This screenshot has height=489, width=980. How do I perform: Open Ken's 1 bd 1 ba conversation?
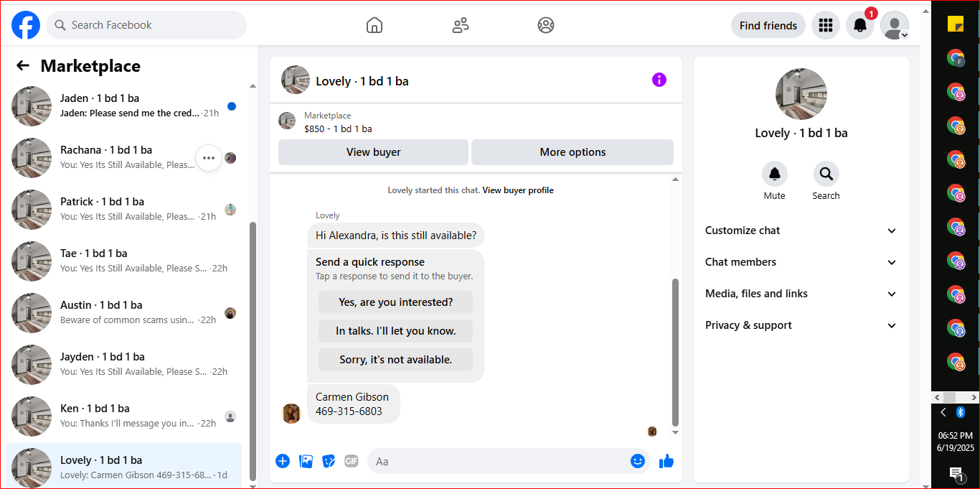(x=123, y=416)
